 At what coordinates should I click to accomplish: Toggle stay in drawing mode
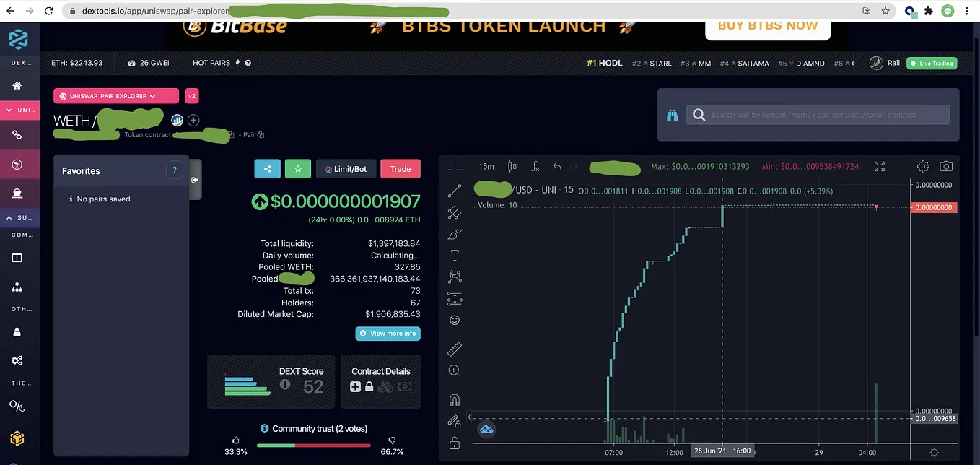coord(455,421)
